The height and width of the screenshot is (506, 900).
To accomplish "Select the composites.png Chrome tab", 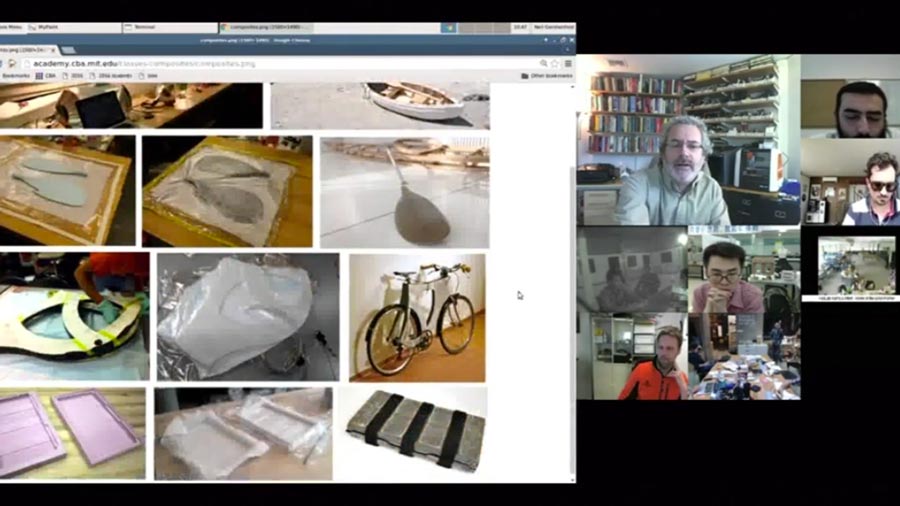I will (28, 50).
